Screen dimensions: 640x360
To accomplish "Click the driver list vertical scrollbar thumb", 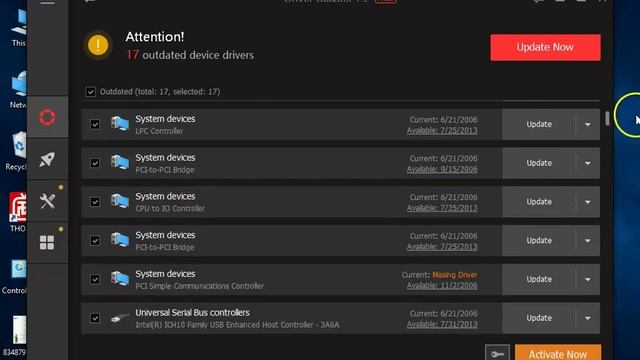I will click(607, 118).
